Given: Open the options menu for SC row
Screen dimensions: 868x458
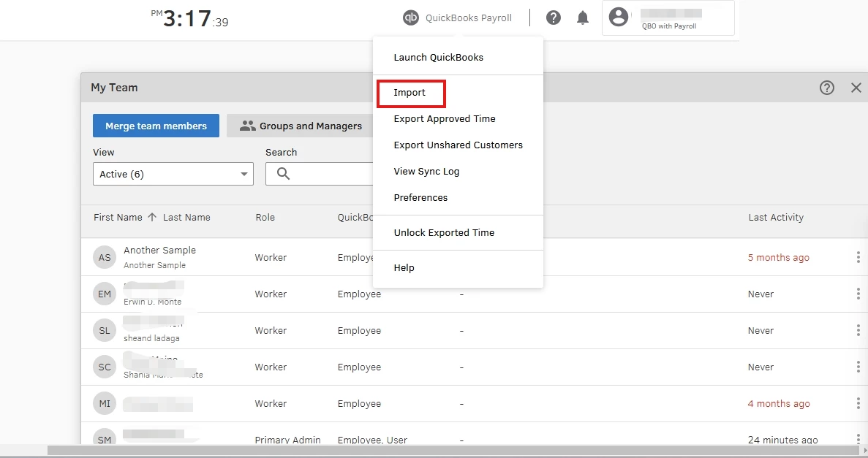Looking at the screenshot, I should [858, 367].
